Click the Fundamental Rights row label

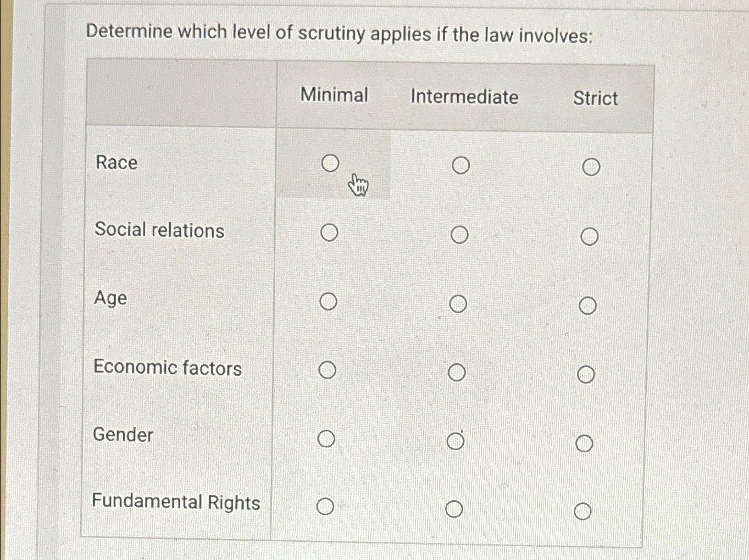[x=176, y=502]
